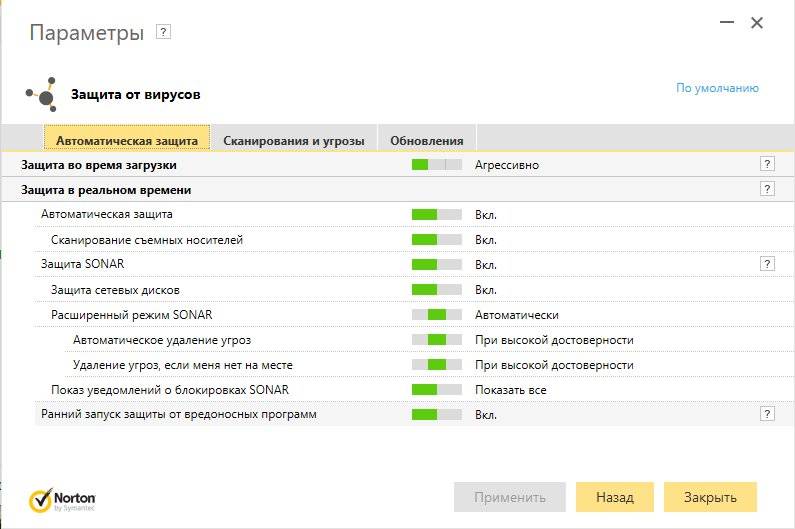Click the Ранний запуск защиты label text
This screenshot has height=529, width=795.
(x=178, y=414)
